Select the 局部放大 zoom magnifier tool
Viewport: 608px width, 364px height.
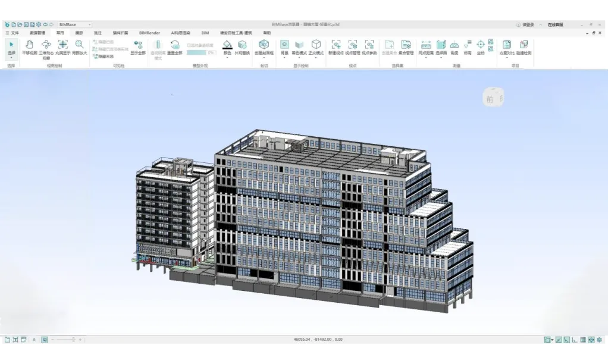(x=79, y=45)
